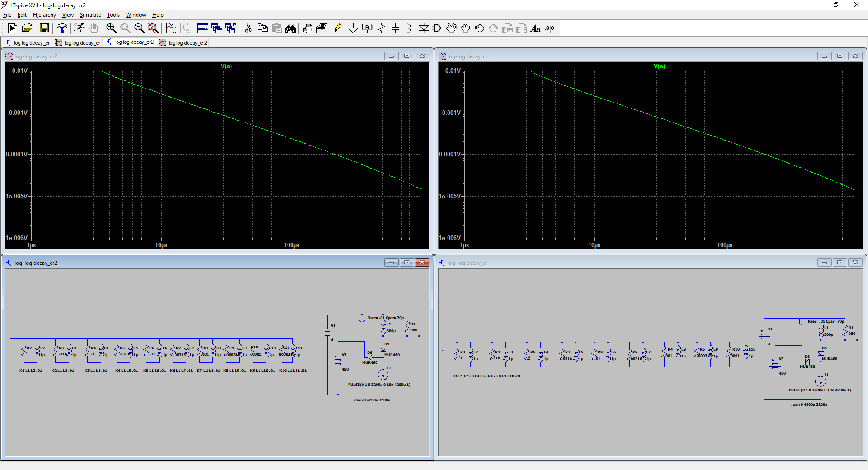Pick the Resistor component tool
868x470 pixels.
point(381,28)
